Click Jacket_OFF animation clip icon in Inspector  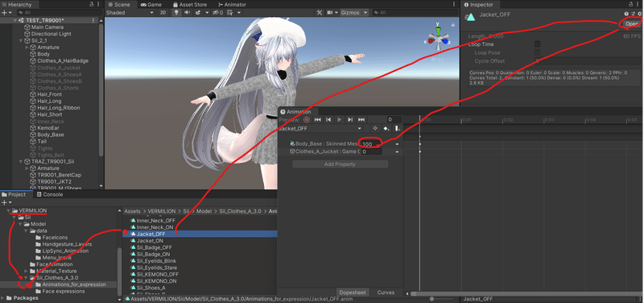tap(471, 17)
